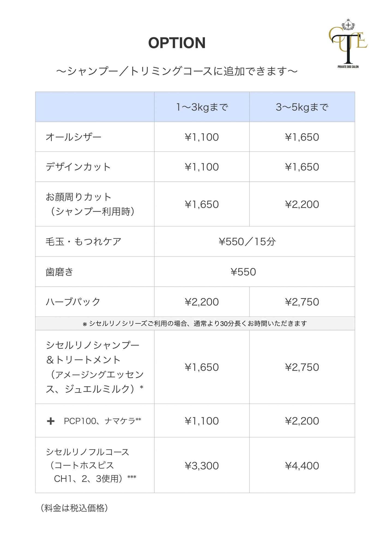
Task: Click the 料金は税込価格 footnote
Action: click(x=74, y=508)
